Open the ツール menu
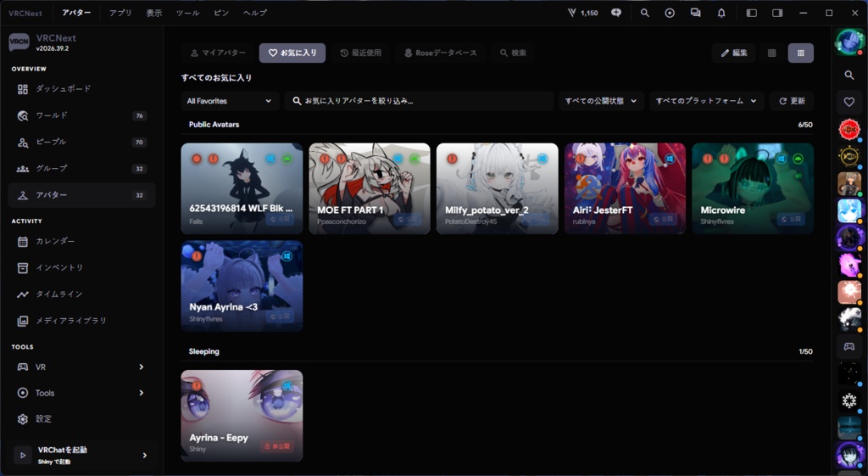 187,13
